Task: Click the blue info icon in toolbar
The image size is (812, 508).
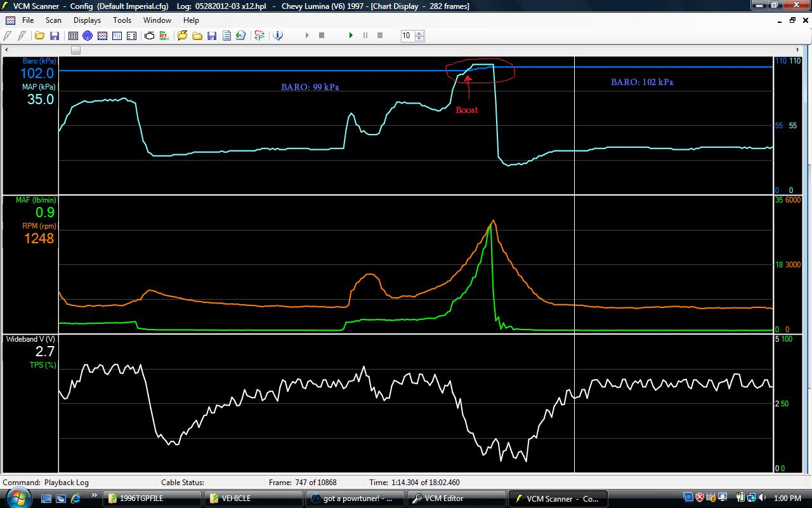Action: point(278,36)
